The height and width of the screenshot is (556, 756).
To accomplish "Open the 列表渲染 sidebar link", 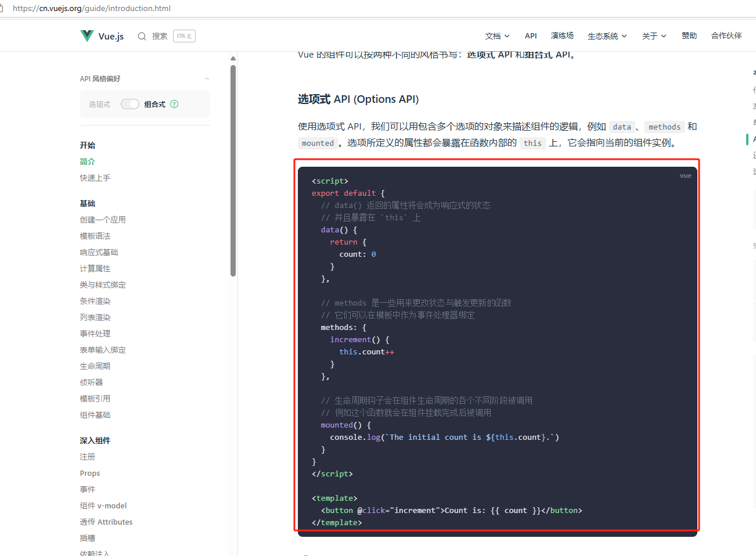I will coord(95,317).
